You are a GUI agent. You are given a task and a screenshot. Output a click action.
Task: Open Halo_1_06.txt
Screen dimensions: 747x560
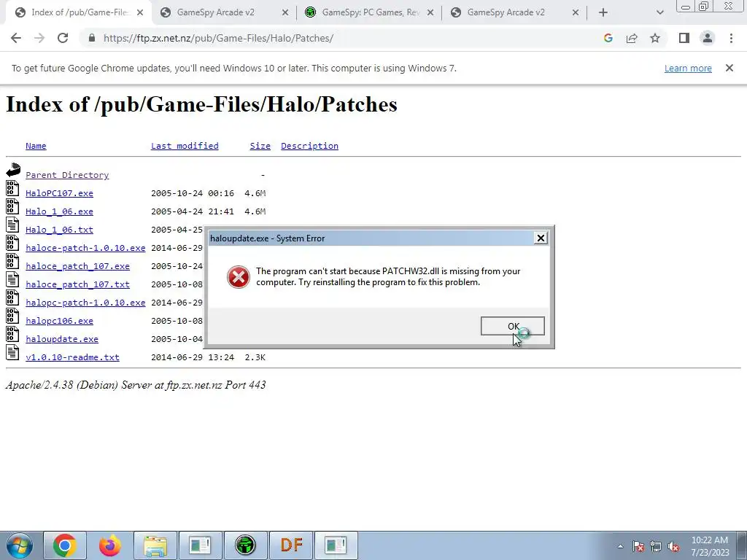[60, 230]
